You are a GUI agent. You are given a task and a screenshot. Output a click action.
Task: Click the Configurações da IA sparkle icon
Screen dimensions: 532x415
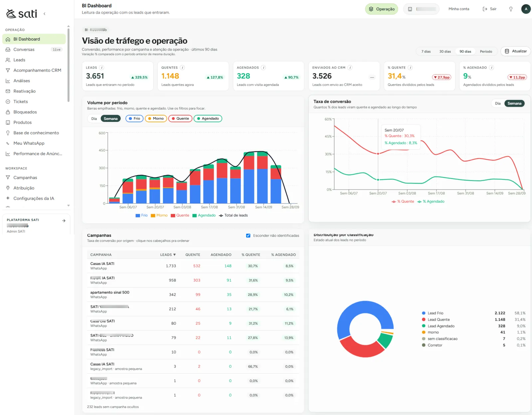click(8, 198)
